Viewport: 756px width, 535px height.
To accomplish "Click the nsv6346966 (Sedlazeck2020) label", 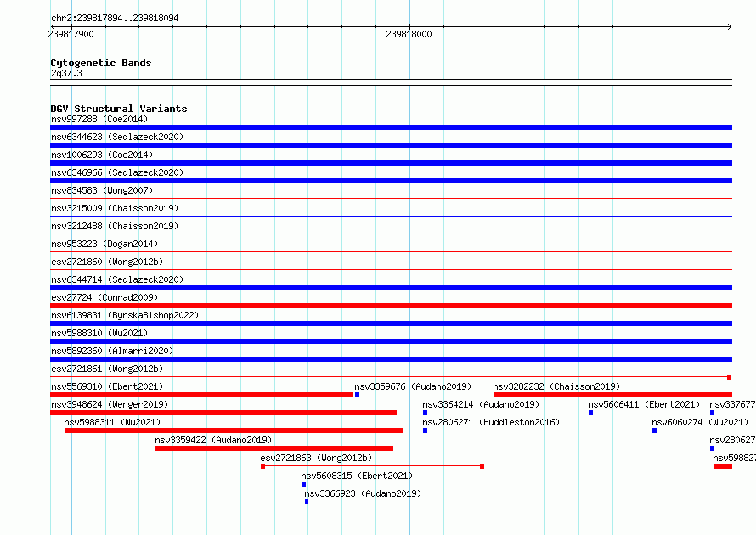I will [x=117, y=172].
